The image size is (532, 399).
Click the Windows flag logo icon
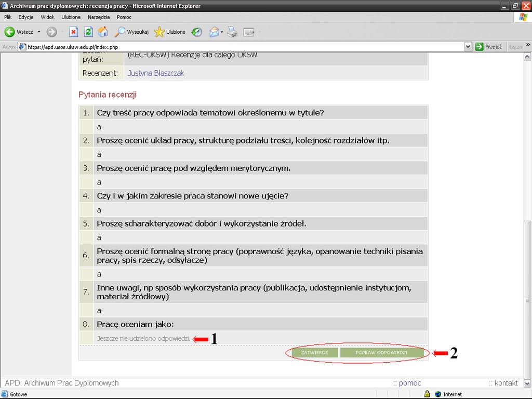point(523,17)
